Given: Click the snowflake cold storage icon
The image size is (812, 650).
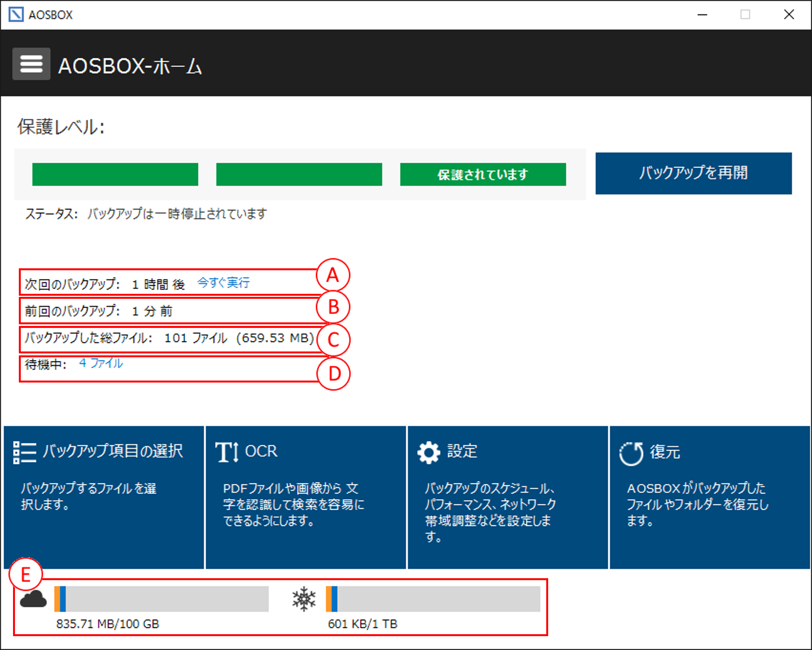Looking at the screenshot, I should (x=304, y=599).
